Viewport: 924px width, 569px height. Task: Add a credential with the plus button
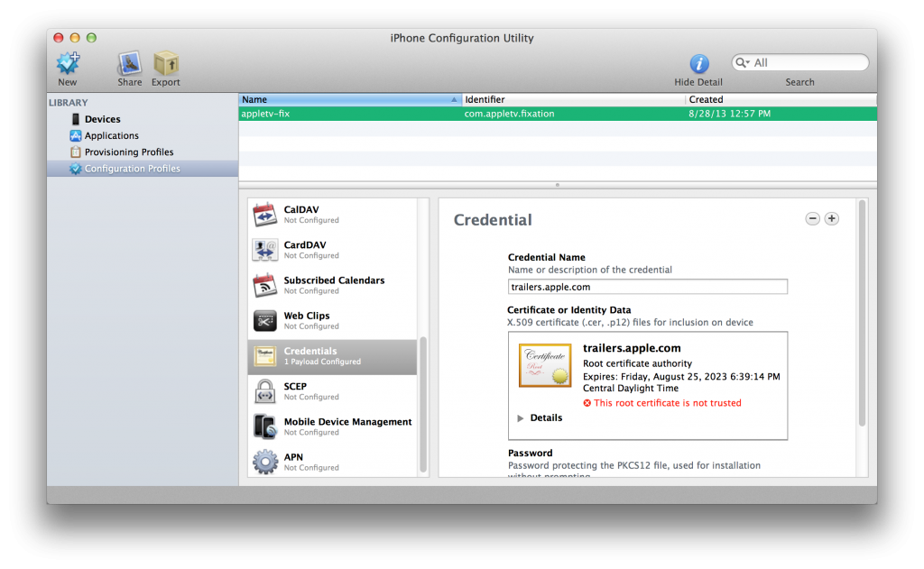(832, 218)
